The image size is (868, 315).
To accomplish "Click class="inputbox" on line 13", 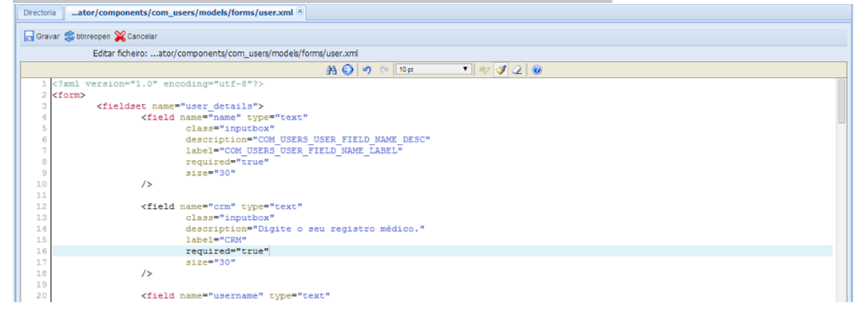I will pyautogui.click(x=230, y=217).
